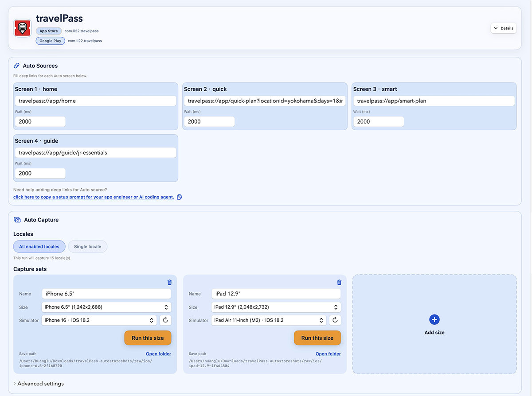Click the Capture sets heading
The width and height of the screenshot is (532, 396).
click(x=30, y=269)
